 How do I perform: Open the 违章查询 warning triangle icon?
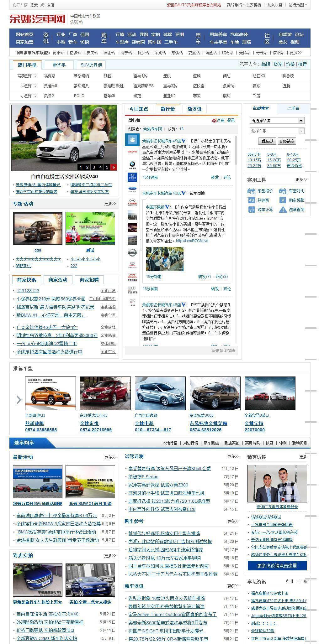(283, 210)
